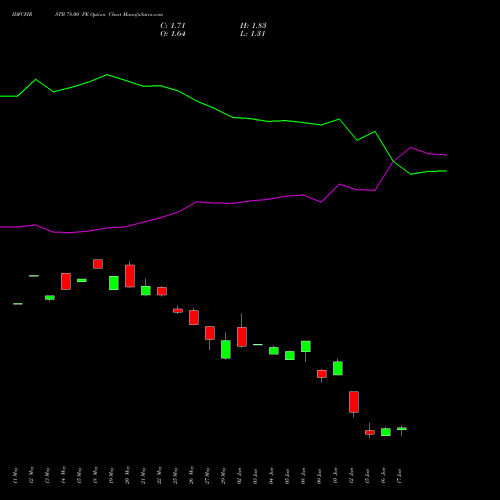Click the last green candle above 17 Jun
This screenshot has width=500, height=500.
tap(402, 429)
